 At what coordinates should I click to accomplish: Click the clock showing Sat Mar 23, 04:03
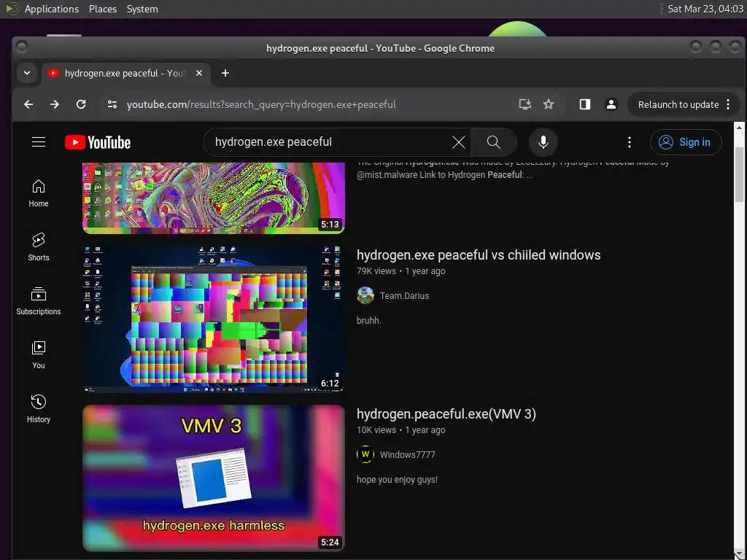pos(705,9)
